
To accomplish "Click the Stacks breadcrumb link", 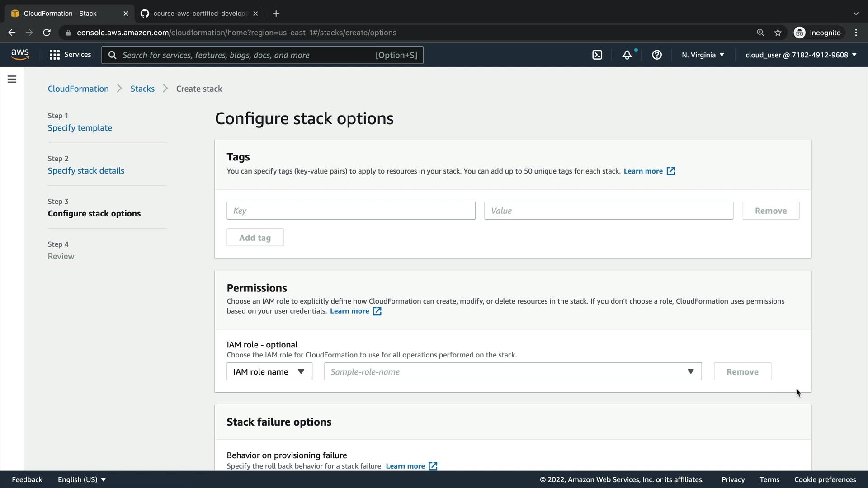I will click(x=142, y=89).
